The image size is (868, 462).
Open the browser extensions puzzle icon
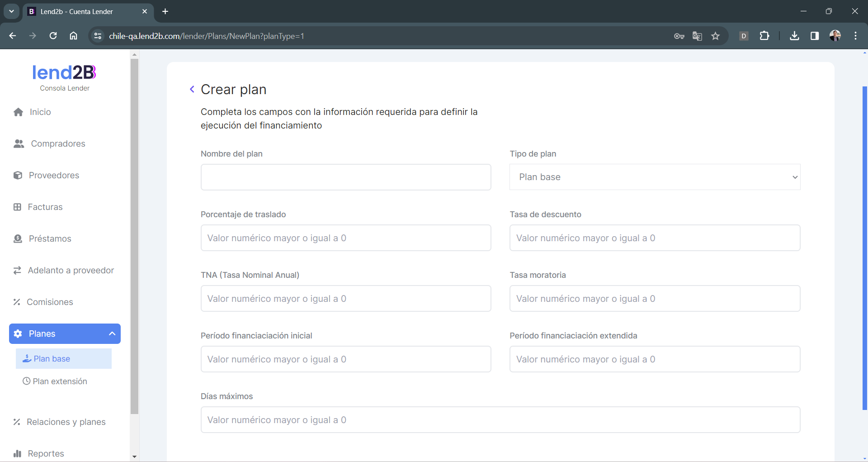point(764,36)
